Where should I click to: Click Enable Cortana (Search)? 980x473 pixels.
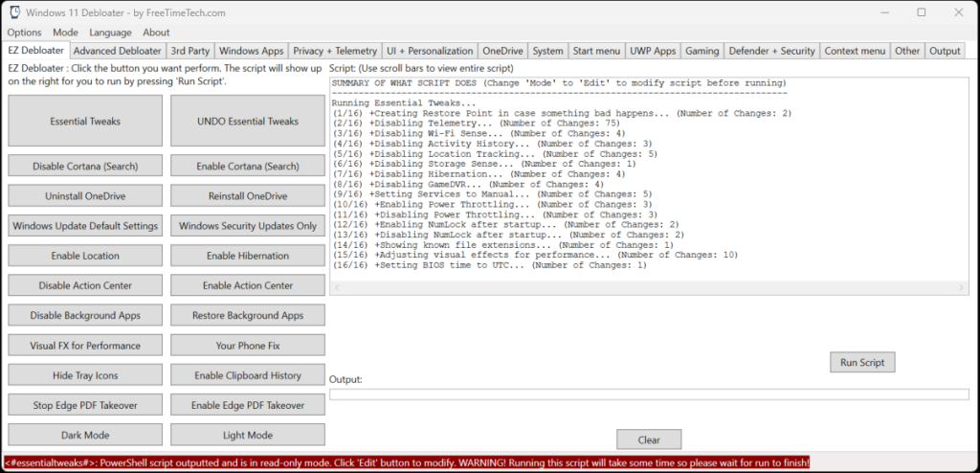click(x=248, y=166)
